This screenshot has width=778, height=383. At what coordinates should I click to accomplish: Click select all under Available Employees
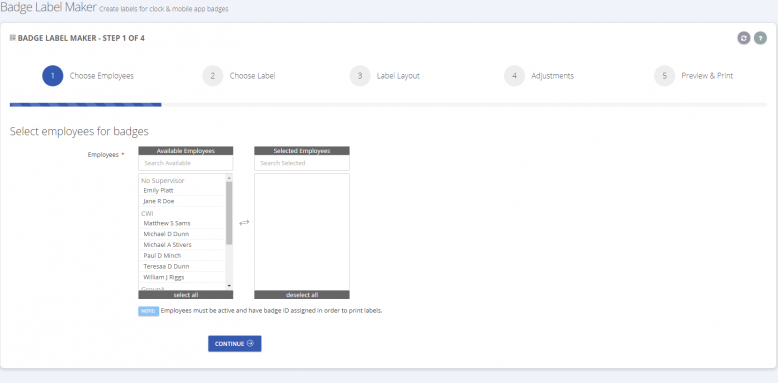tap(186, 295)
